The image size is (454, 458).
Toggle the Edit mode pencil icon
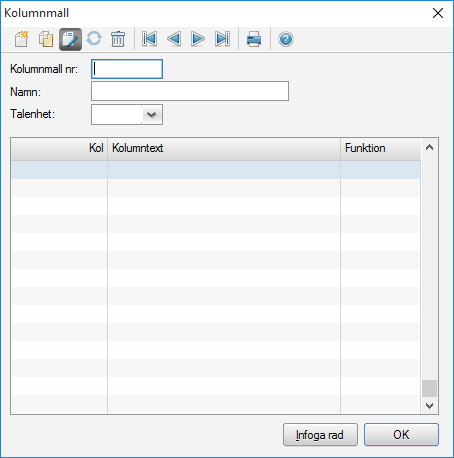click(70, 39)
